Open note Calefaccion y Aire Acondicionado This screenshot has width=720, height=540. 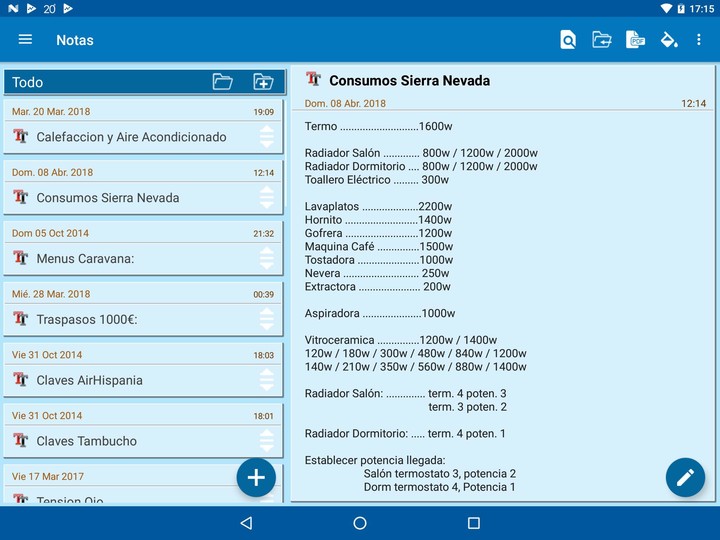tap(143, 127)
